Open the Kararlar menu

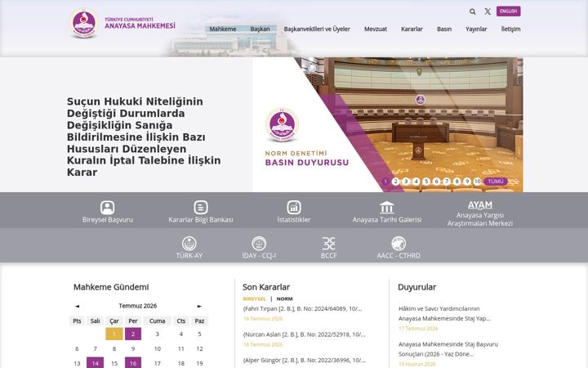(412, 29)
